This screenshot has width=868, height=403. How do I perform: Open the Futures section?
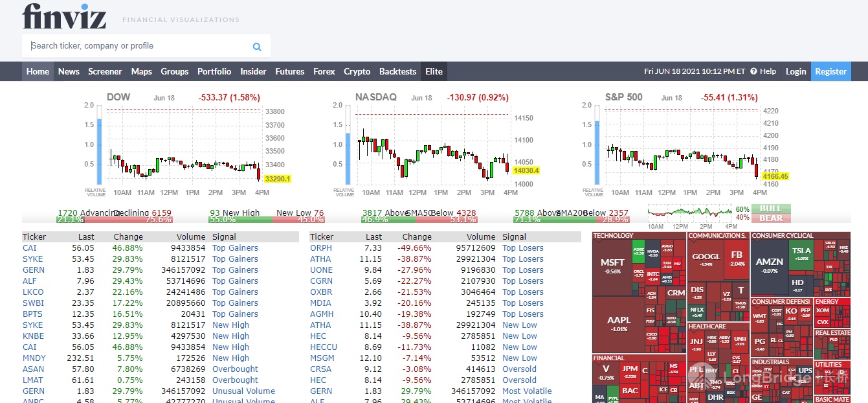(289, 71)
